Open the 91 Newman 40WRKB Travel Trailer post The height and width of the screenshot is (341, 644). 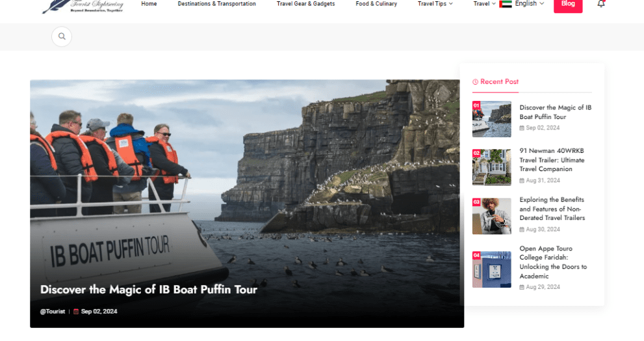point(552,159)
